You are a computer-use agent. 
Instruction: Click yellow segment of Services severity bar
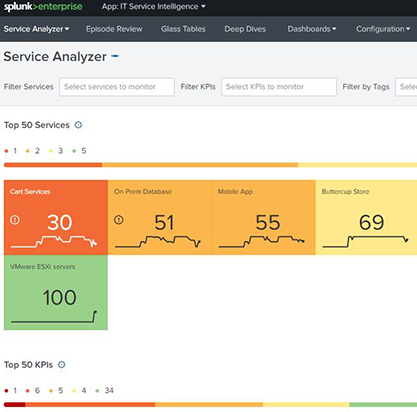tap(358, 165)
